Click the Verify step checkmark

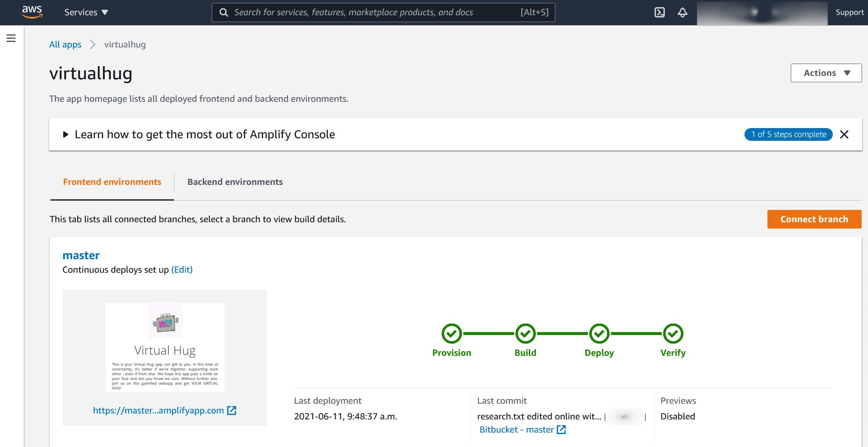[x=673, y=334]
